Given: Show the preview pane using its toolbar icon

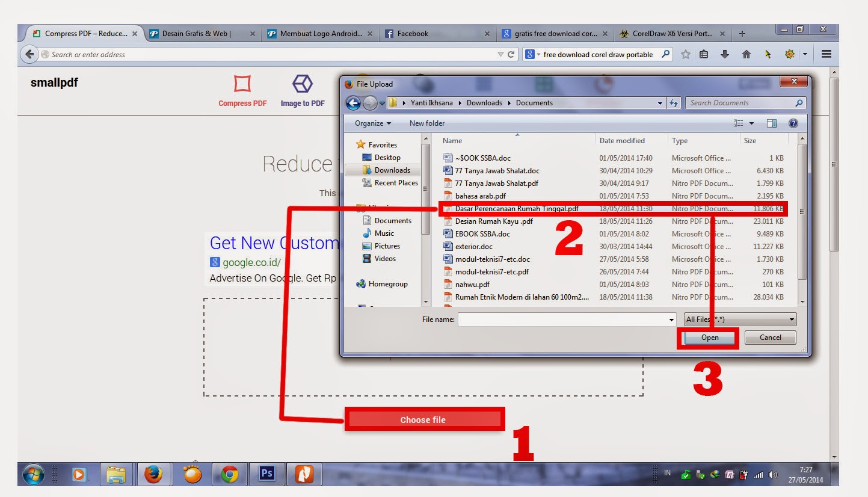Looking at the screenshot, I should (x=771, y=123).
